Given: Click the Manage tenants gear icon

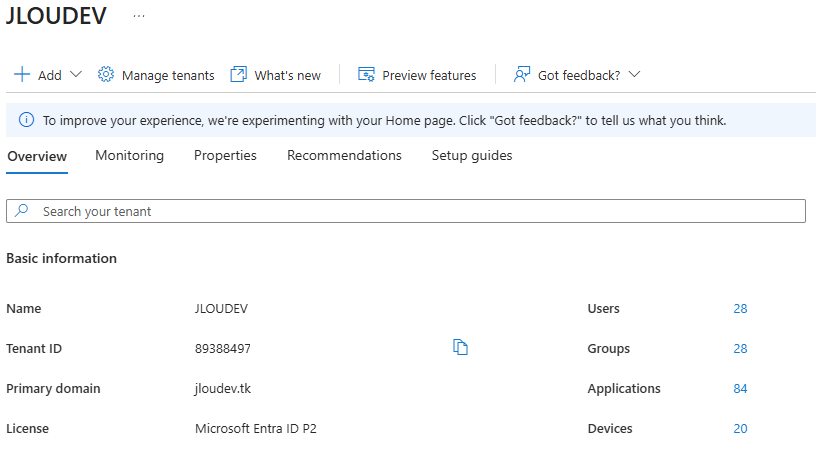Looking at the screenshot, I should coord(106,75).
